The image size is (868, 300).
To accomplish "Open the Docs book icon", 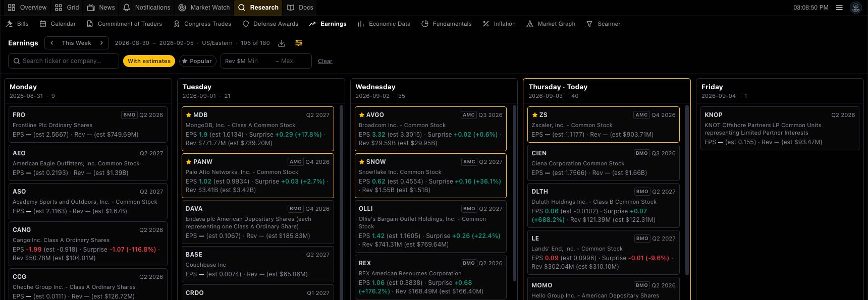I will click(x=291, y=8).
